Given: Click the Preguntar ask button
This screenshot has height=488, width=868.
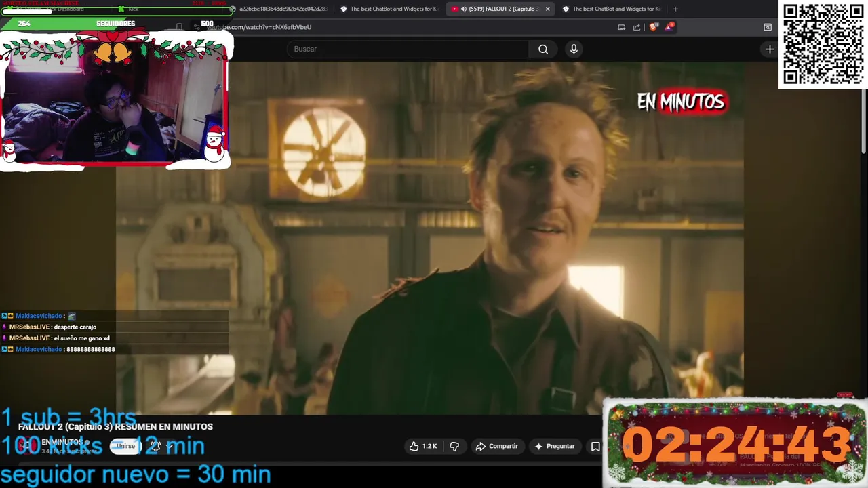Looking at the screenshot, I should [x=554, y=446].
